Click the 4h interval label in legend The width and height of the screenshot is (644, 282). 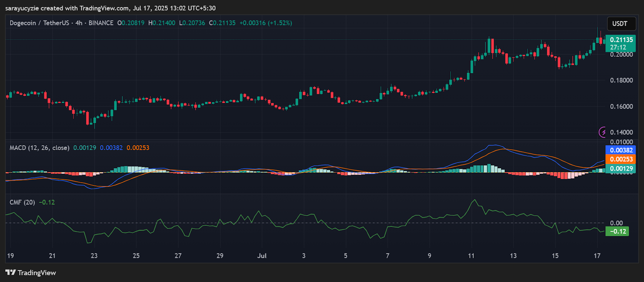79,23
